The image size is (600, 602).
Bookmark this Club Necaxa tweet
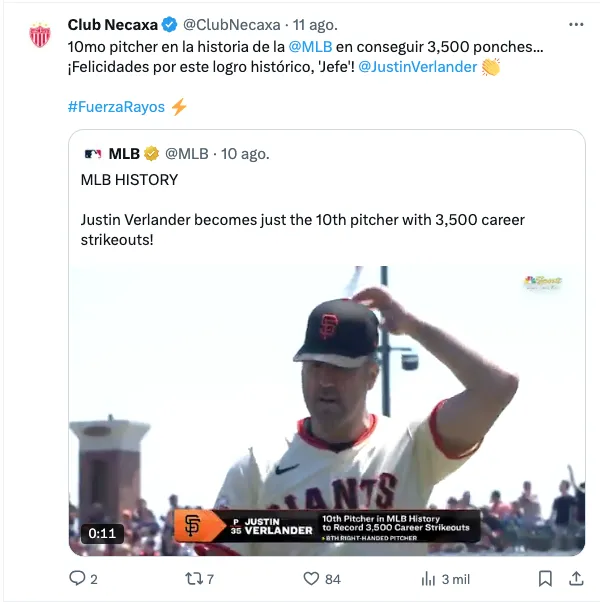pyautogui.click(x=545, y=578)
